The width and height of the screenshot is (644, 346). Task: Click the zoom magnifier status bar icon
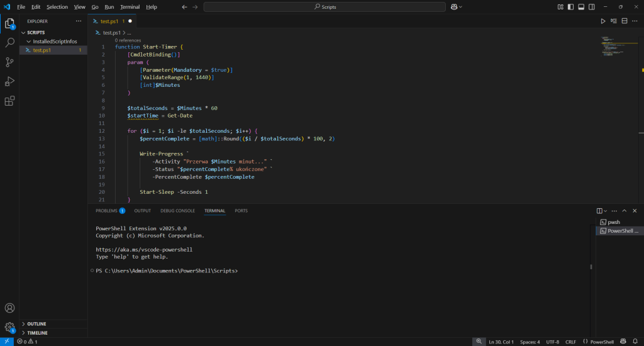point(479,342)
